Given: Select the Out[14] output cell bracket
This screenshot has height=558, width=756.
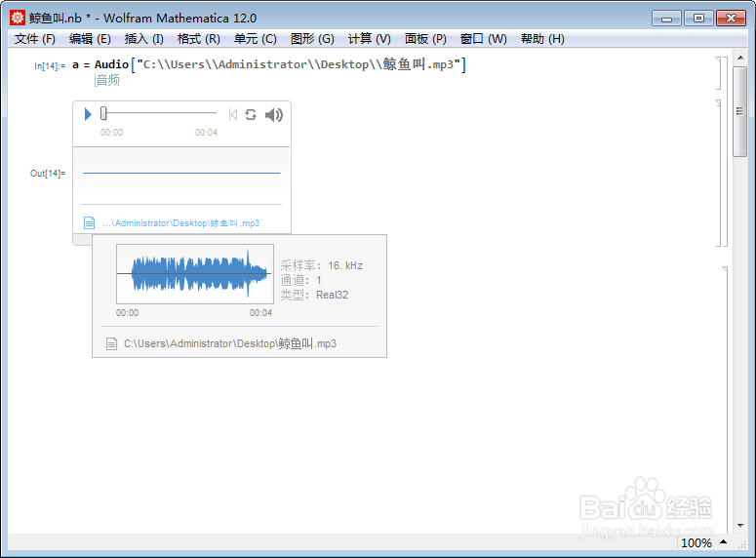Looking at the screenshot, I should 718,173.
